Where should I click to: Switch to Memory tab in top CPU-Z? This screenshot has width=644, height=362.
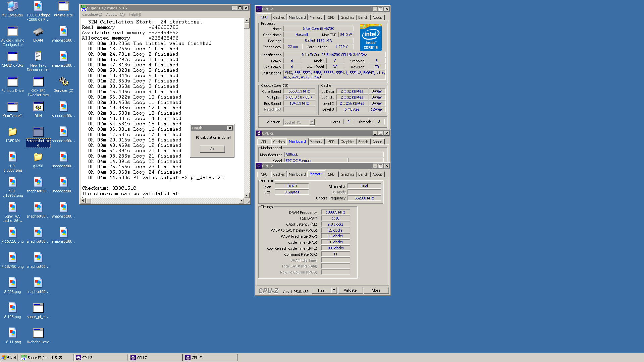[316, 17]
